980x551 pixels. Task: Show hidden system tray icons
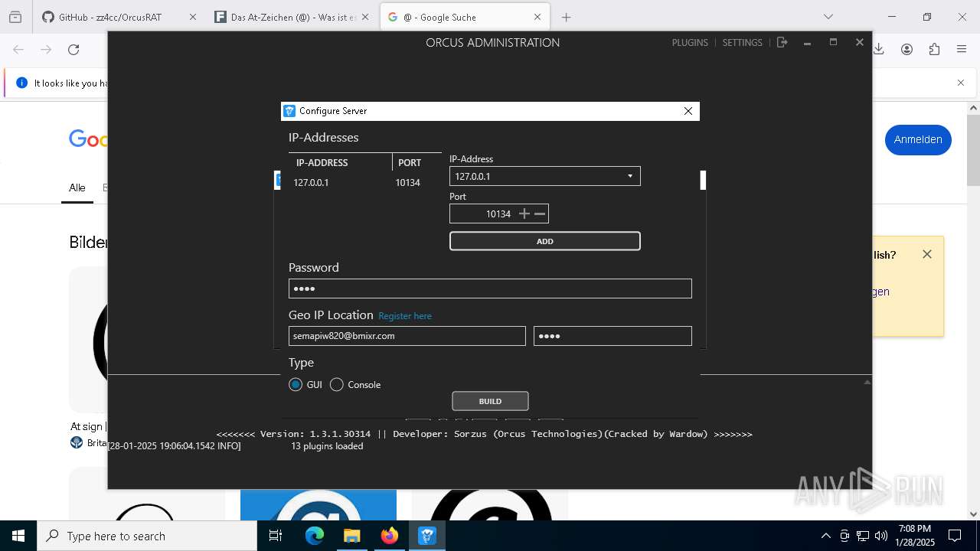click(x=825, y=536)
